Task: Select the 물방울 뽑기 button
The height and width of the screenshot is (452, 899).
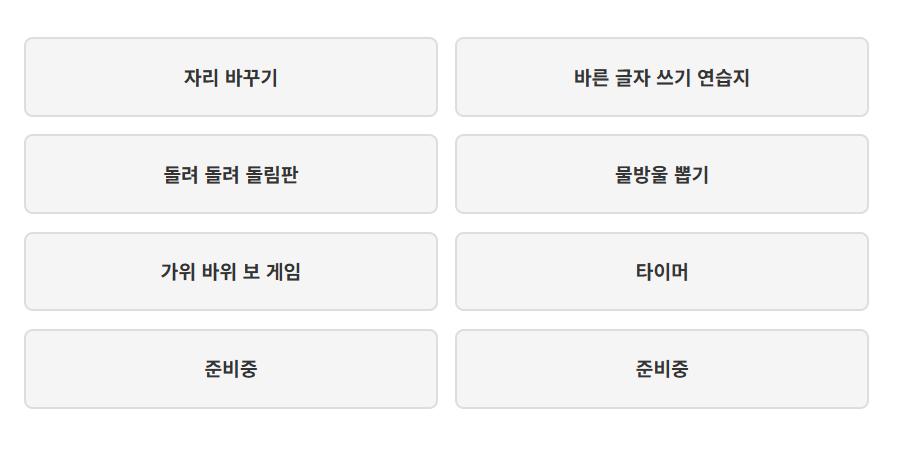Action: pyautogui.click(x=662, y=174)
